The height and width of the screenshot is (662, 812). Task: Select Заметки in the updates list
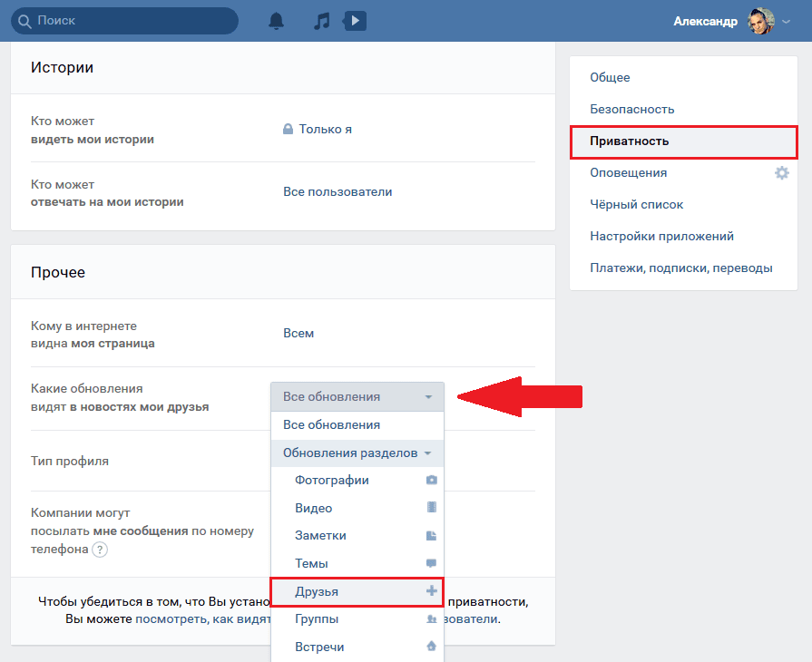click(357, 536)
